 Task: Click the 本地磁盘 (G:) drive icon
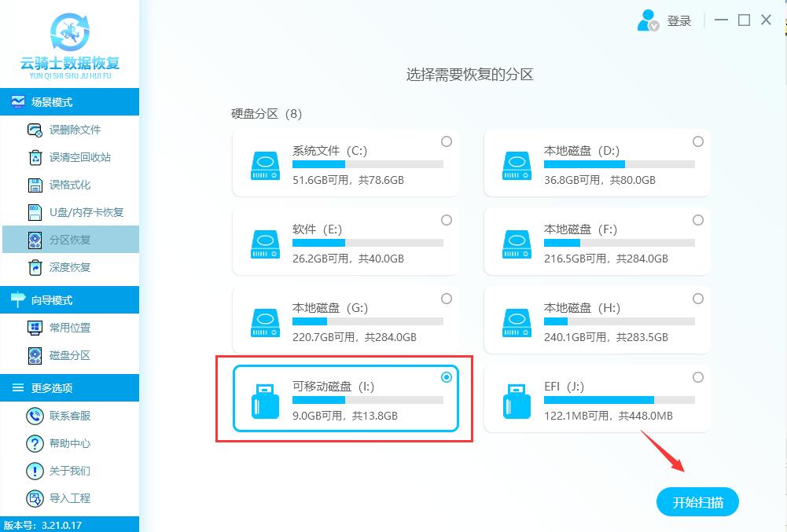[x=265, y=323]
